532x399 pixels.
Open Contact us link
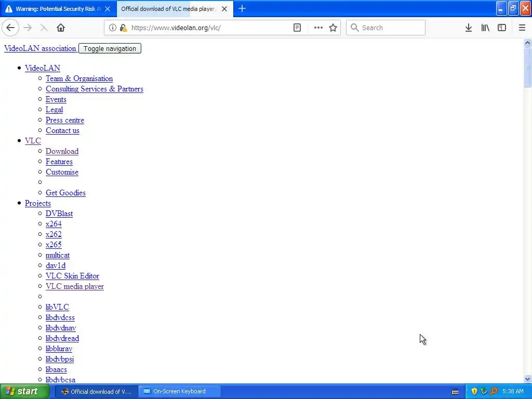pyautogui.click(x=62, y=130)
